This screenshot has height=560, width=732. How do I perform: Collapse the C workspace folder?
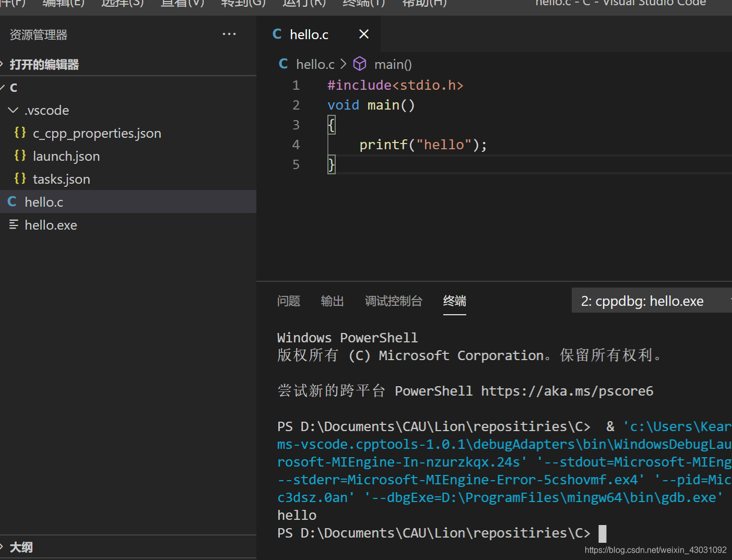[128, 88]
